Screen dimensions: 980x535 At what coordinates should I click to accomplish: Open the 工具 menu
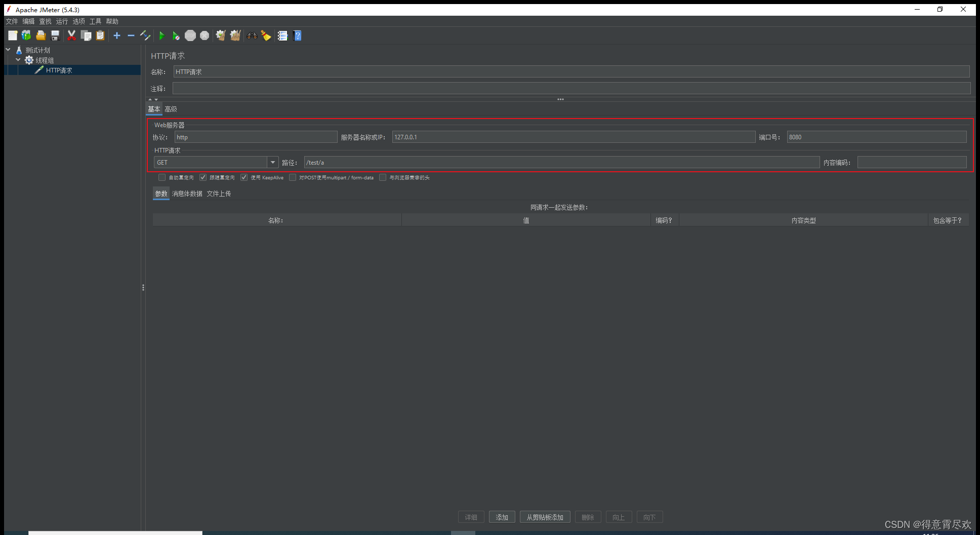(95, 21)
